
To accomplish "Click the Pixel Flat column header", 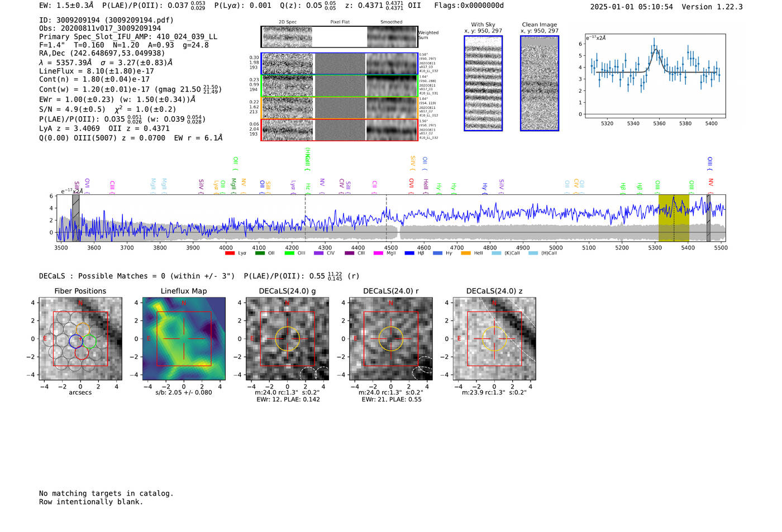I will (x=340, y=22).
